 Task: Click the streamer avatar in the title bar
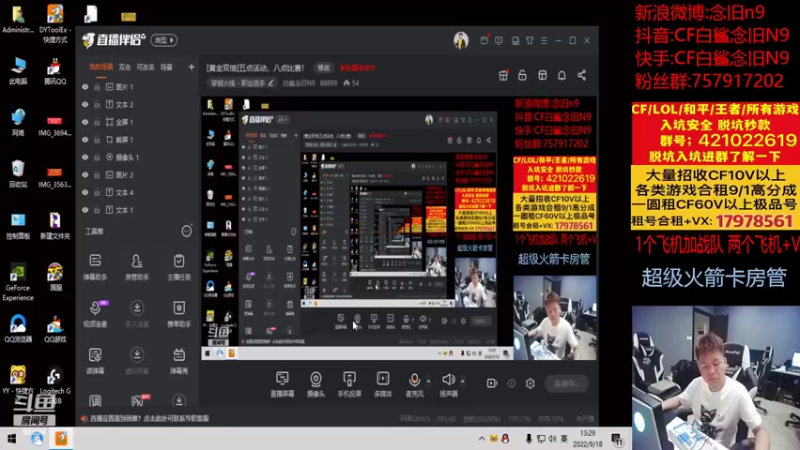tap(461, 40)
